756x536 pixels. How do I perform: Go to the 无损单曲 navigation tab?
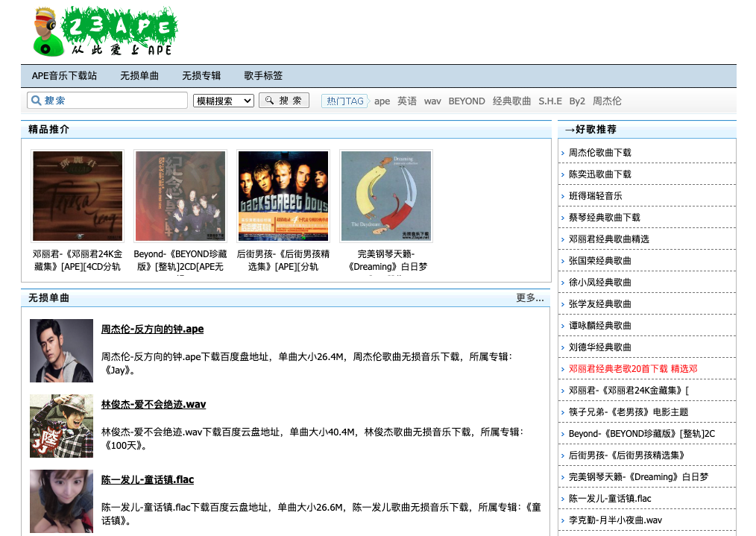(x=139, y=76)
